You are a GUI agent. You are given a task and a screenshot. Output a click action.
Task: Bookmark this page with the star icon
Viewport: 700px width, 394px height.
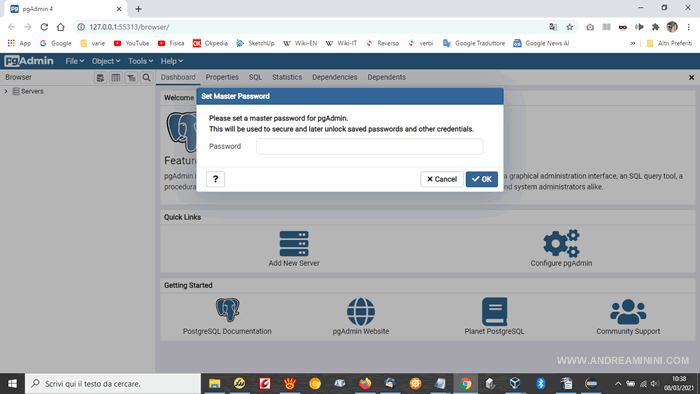(570, 27)
